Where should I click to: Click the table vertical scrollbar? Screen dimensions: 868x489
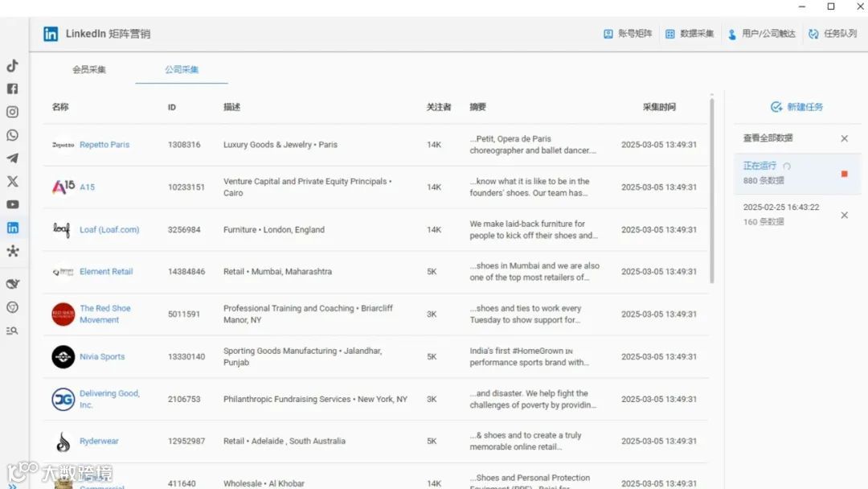coord(711,191)
